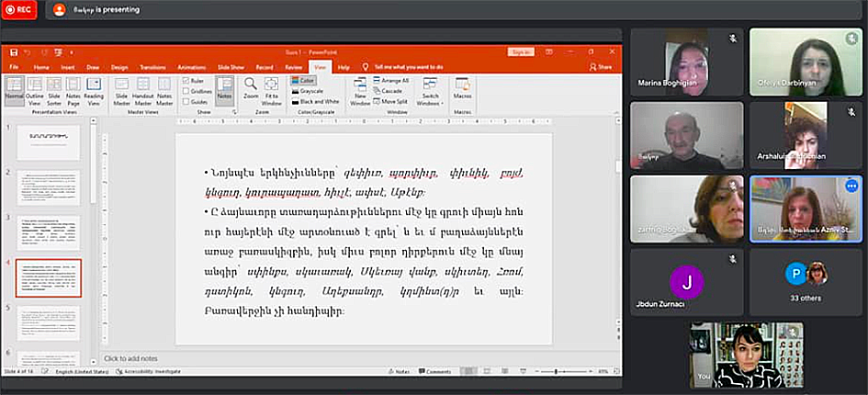This screenshot has height=395, width=868.
Task: Open the Review ribbon tab
Action: (x=293, y=67)
